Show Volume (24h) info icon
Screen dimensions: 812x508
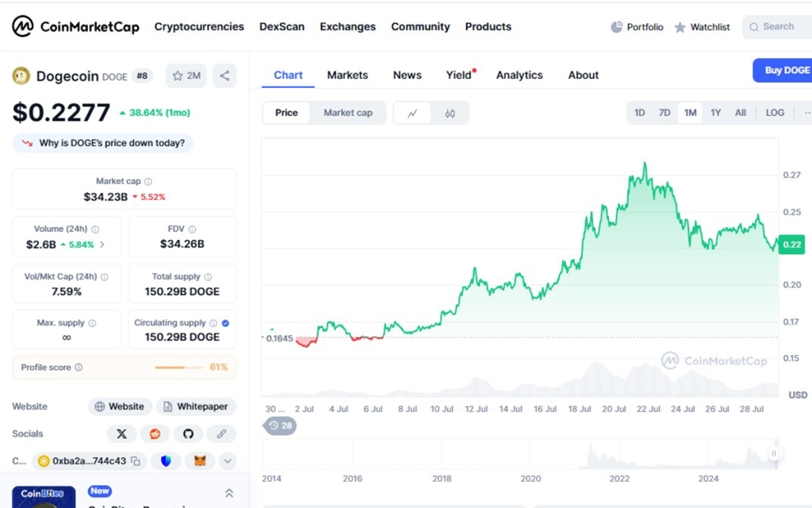pyautogui.click(x=95, y=229)
